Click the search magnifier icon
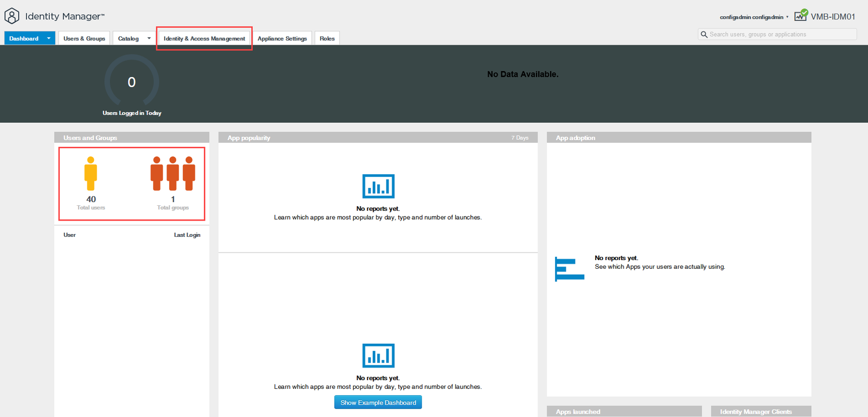 tap(704, 34)
